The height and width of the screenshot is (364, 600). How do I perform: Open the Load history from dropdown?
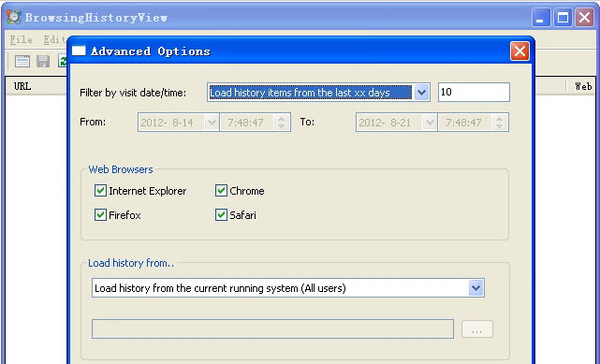[476, 288]
